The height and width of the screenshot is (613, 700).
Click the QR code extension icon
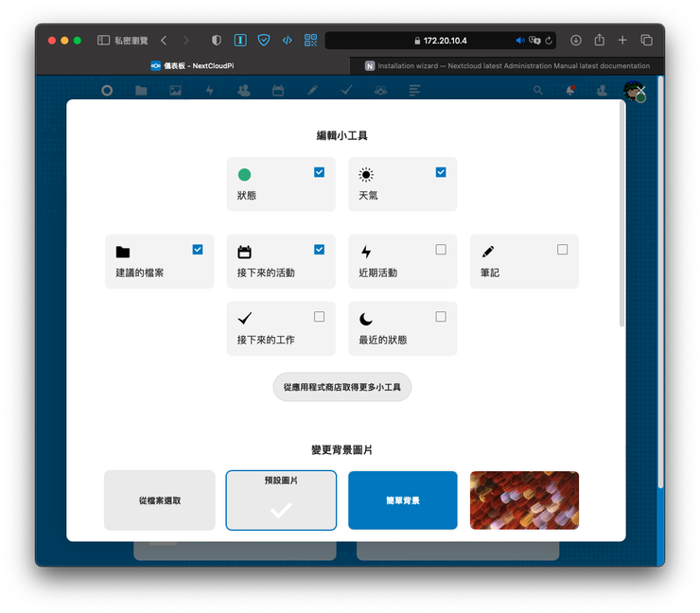(x=310, y=40)
